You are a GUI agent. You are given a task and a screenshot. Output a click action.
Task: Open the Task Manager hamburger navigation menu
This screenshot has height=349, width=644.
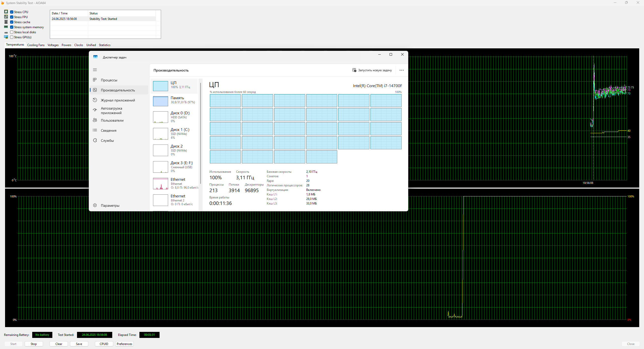point(95,70)
